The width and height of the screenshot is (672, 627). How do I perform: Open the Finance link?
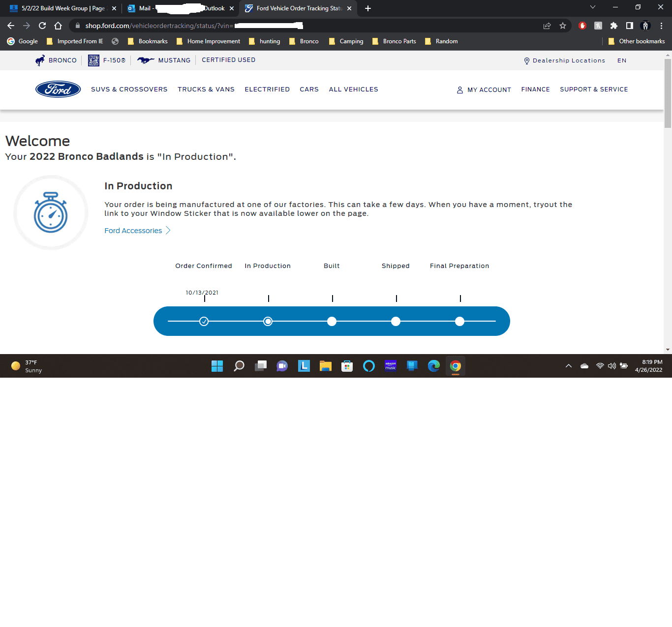pyautogui.click(x=535, y=90)
